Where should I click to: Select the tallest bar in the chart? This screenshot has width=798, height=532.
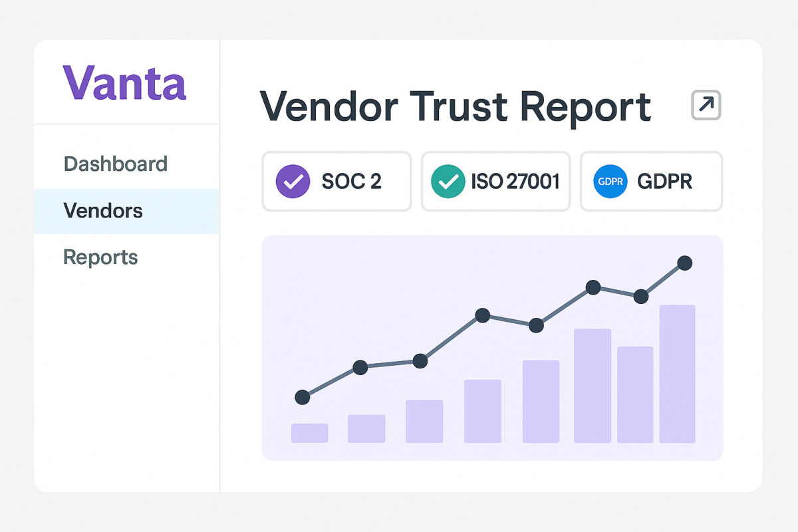677,374
